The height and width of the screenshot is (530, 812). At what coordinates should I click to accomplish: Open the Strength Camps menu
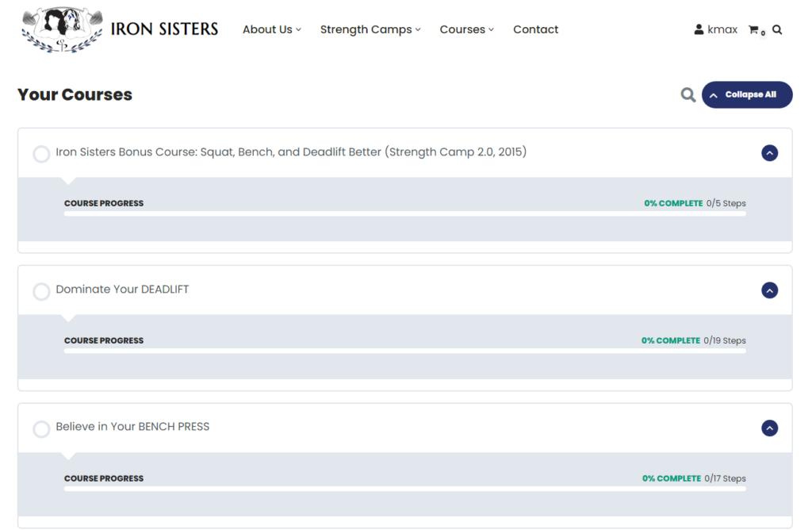[x=370, y=29]
